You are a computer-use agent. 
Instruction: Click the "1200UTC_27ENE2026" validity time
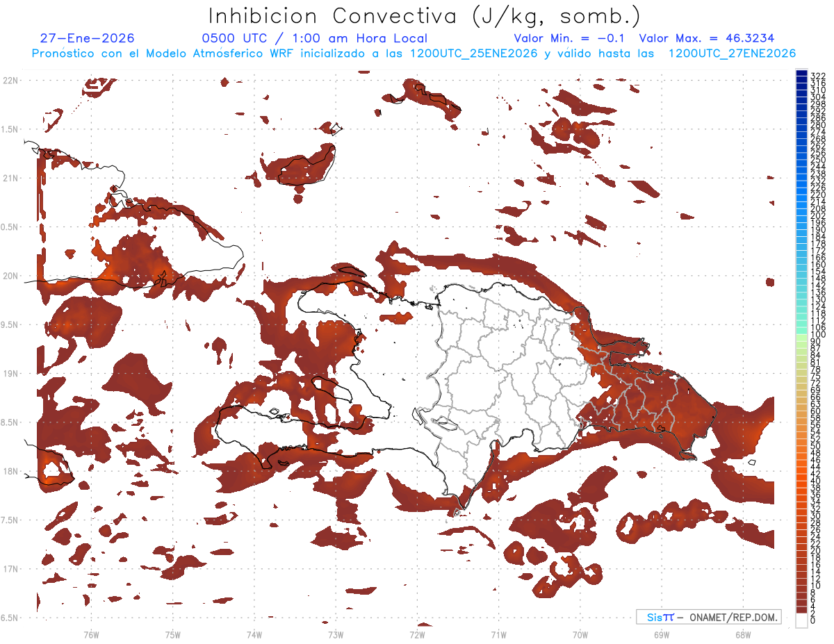click(x=732, y=53)
